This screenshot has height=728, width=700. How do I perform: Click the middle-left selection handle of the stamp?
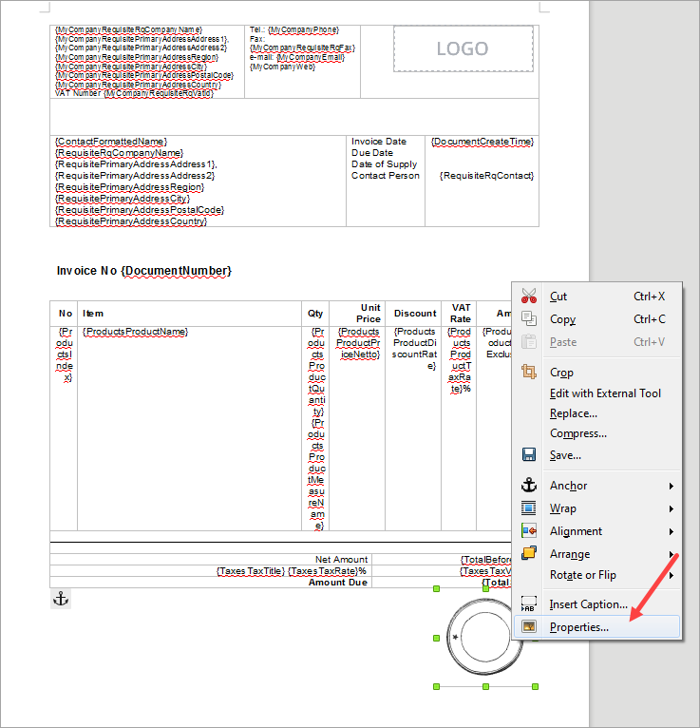(436, 638)
